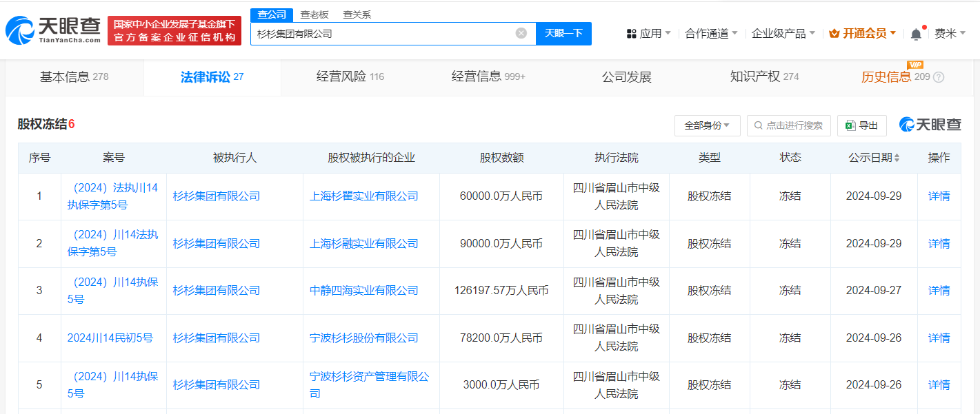Click the 2024-09-27 date cell

click(874, 291)
